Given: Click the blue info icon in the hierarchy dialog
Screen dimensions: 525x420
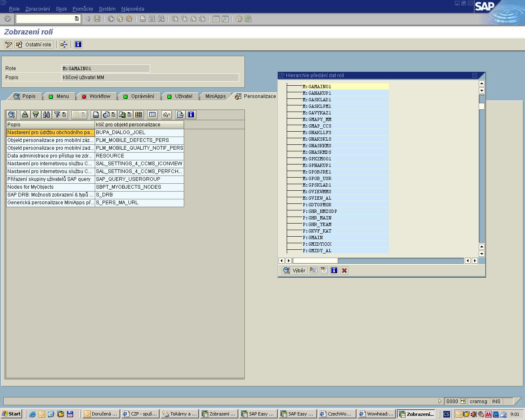Looking at the screenshot, I should (334, 270).
